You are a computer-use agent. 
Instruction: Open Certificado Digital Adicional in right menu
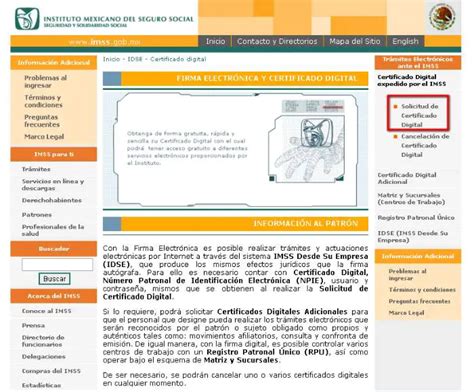[407, 178]
